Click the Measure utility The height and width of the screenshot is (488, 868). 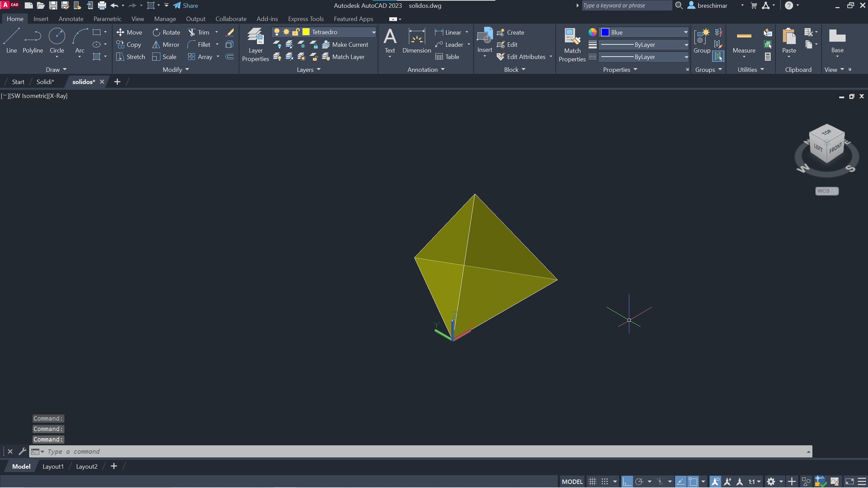click(744, 41)
